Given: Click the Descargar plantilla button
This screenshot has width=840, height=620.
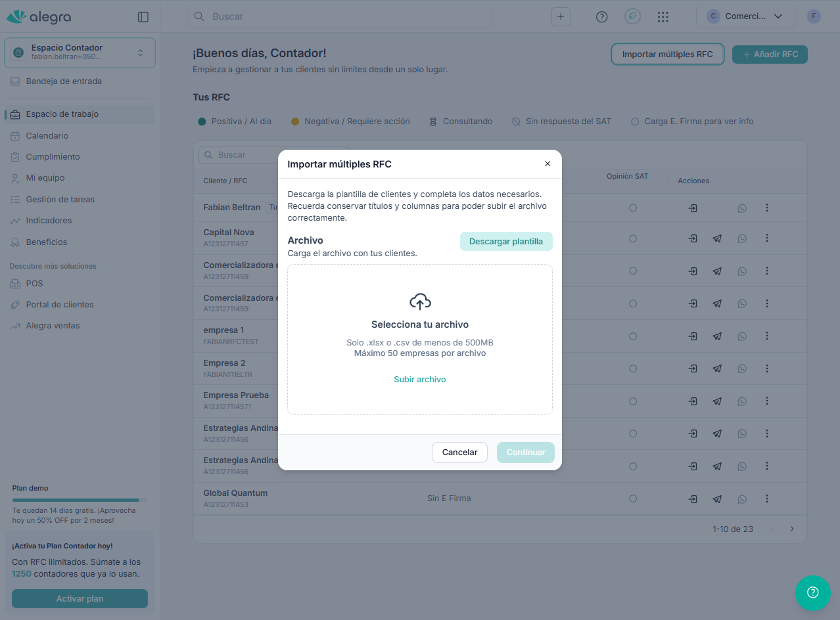Looking at the screenshot, I should coord(506,241).
